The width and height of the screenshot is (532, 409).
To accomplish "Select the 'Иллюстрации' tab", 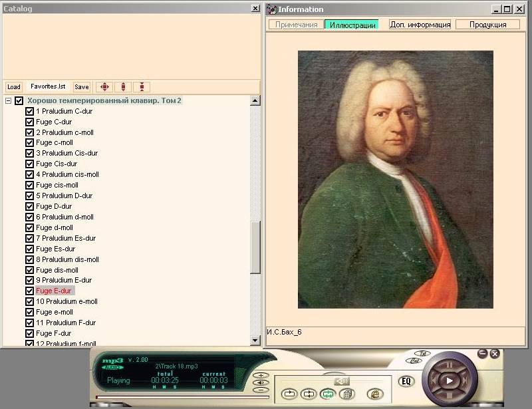I will [x=352, y=25].
